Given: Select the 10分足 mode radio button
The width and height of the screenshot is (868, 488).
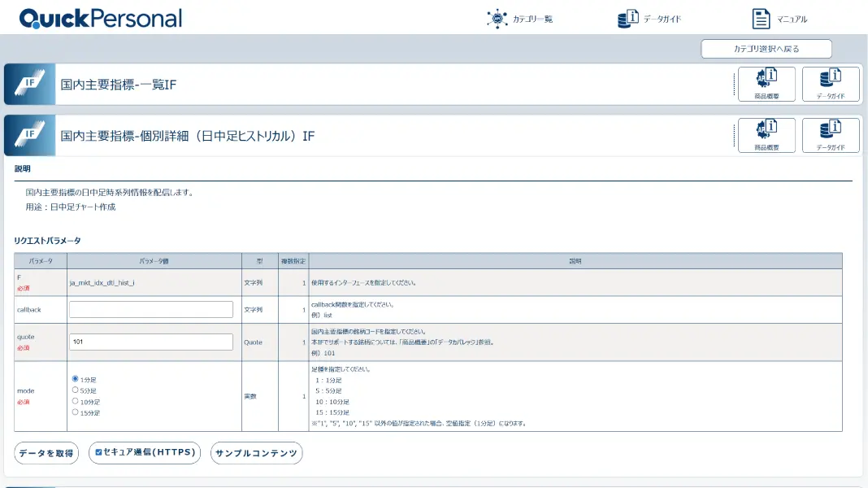Looking at the screenshot, I should click(x=76, y=401).
